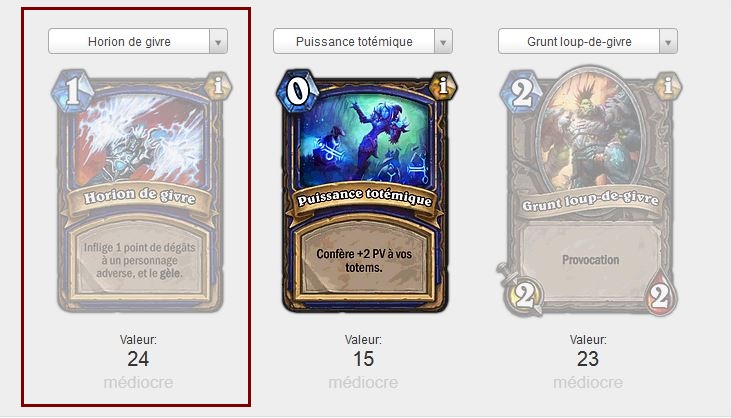Image resolution: width=731 pixels, height=418 pixels.
Task: Click the mana cost 1 gem on Horion de givre
Action: tap(72, 91)
